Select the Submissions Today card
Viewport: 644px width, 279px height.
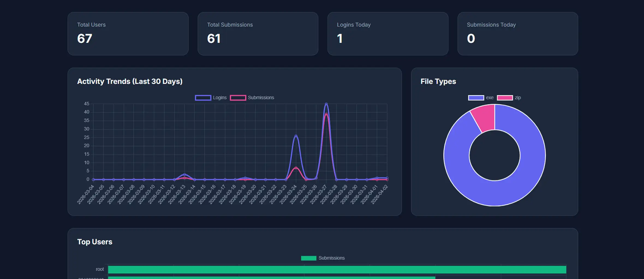point(518,34)
